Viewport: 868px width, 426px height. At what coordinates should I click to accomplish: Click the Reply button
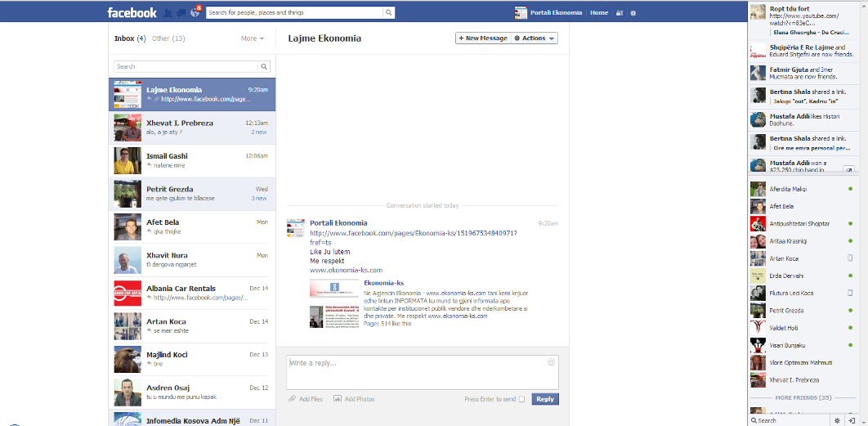545,399
